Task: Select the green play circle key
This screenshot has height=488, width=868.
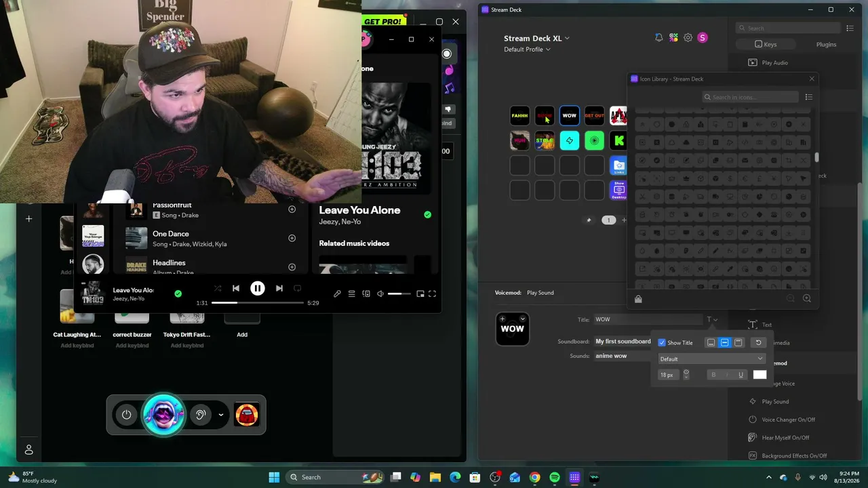Action: tap(594, 141)
